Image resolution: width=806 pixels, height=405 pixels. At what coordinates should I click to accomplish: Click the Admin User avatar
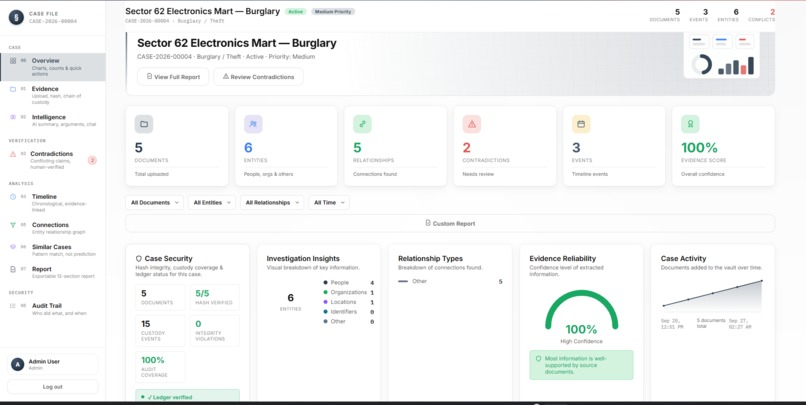point(17,364)
